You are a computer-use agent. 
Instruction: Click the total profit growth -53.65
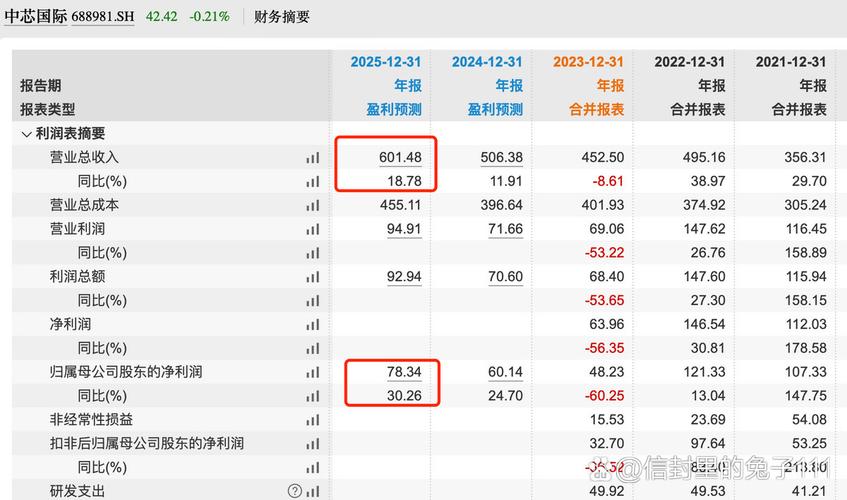(x=604, y=300)
